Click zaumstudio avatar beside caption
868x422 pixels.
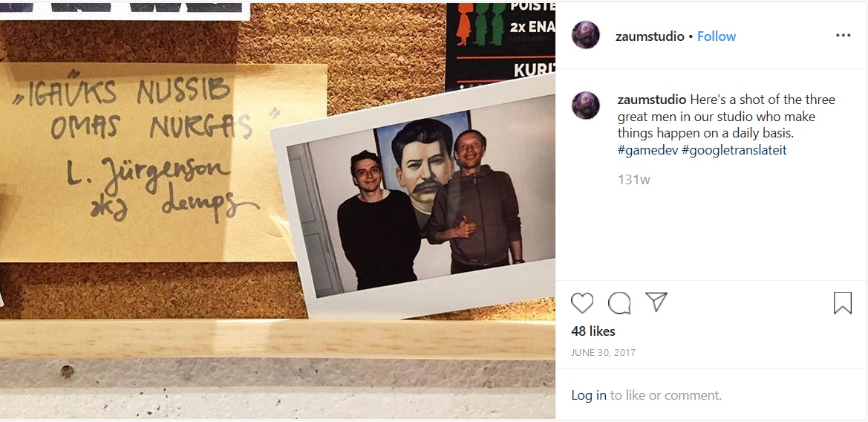tap(586, 105)
